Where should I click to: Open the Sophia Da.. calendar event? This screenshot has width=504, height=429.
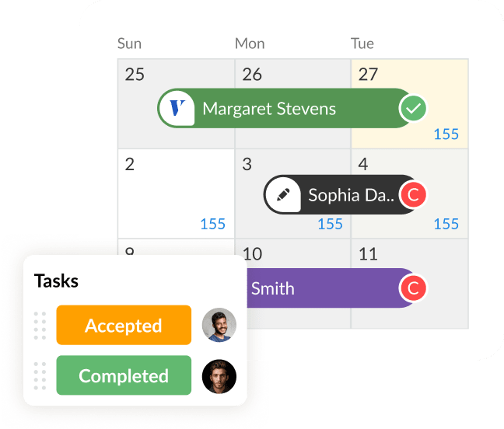pos(352,195)
